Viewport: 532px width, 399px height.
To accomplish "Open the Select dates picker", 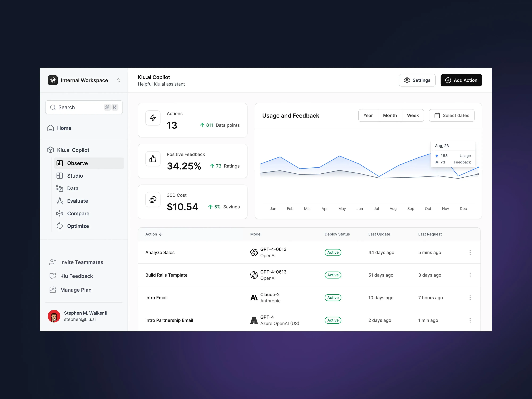I will (x=452, y=115).
